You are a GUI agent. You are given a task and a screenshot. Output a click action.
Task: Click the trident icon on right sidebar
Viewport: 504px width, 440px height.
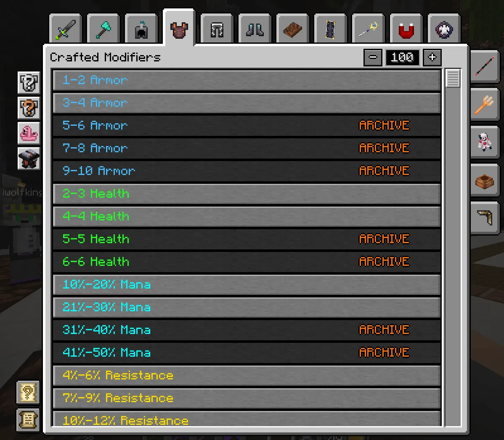click(x=484, y=104)
